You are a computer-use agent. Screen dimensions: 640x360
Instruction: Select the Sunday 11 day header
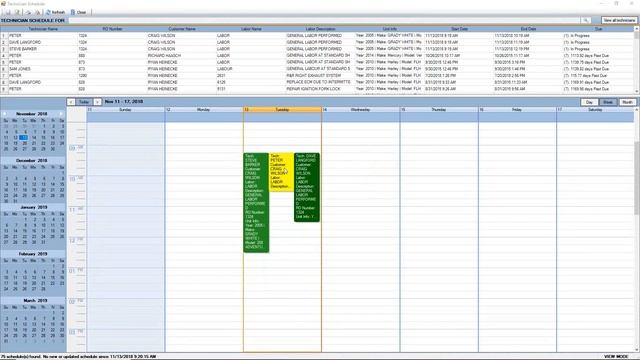(125, 110)
